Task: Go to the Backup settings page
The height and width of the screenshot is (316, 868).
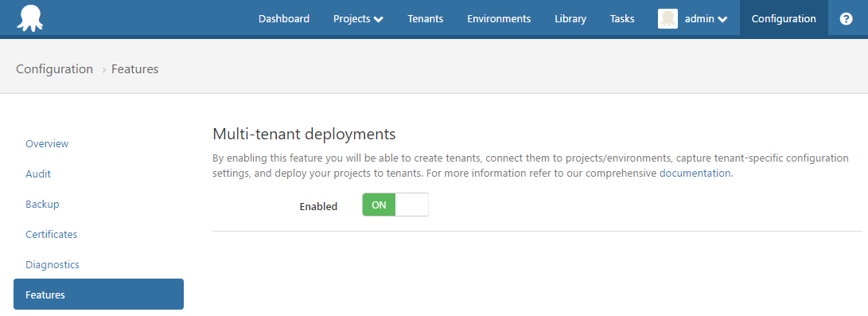Action: [x=42, y=205]
